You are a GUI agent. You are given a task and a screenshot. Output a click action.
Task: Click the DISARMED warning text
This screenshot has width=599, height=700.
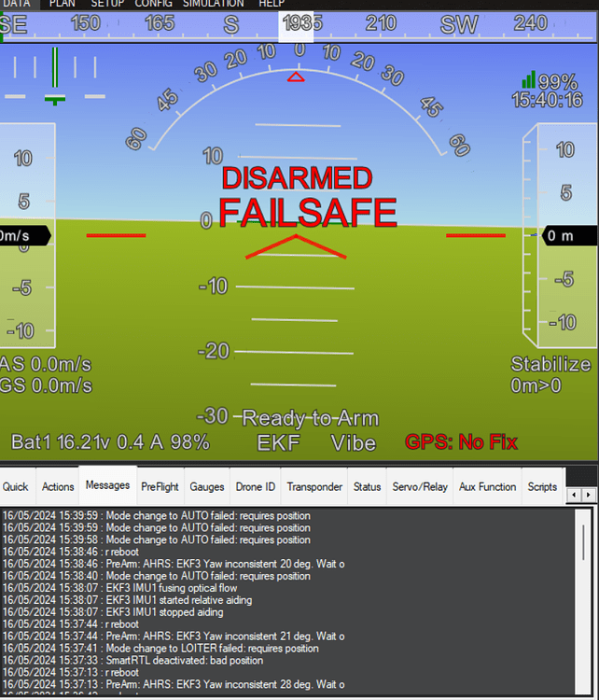point(297,178)
